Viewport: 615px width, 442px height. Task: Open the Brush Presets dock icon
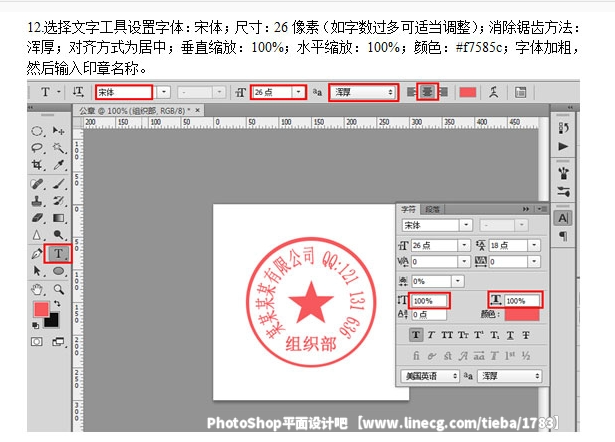point(563,173)
